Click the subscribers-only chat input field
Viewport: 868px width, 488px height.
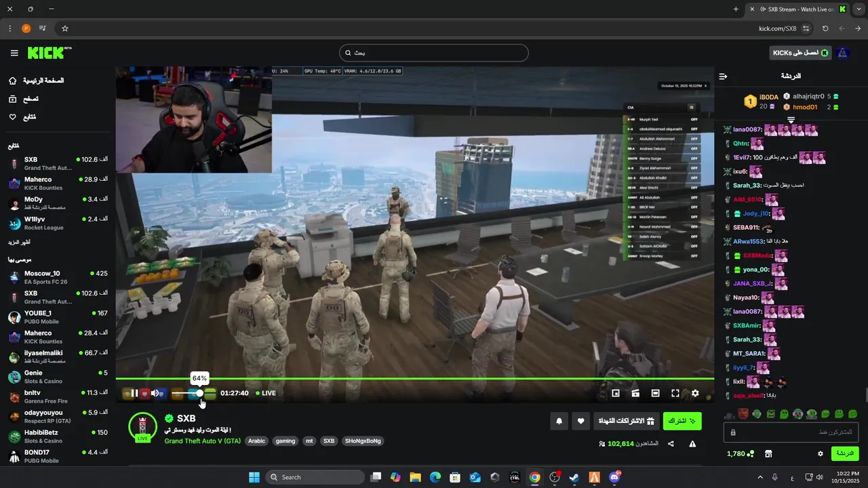(x=791, y=432)
